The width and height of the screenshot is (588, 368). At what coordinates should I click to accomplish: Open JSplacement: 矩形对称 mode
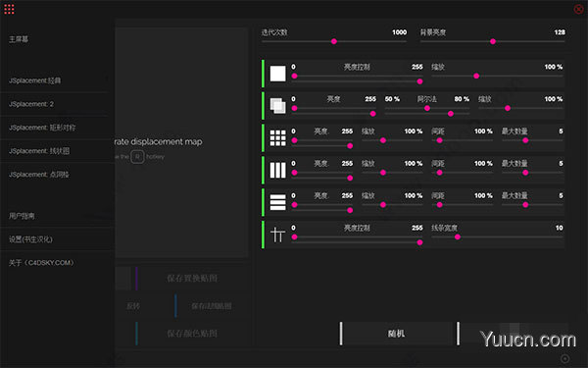(42, 128)
